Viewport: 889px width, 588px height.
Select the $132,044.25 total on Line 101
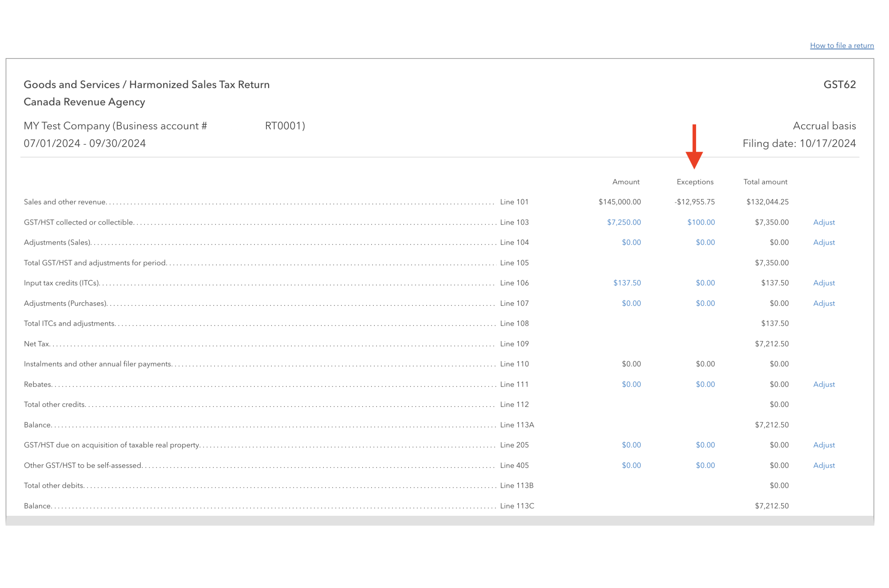click(768, 202)
